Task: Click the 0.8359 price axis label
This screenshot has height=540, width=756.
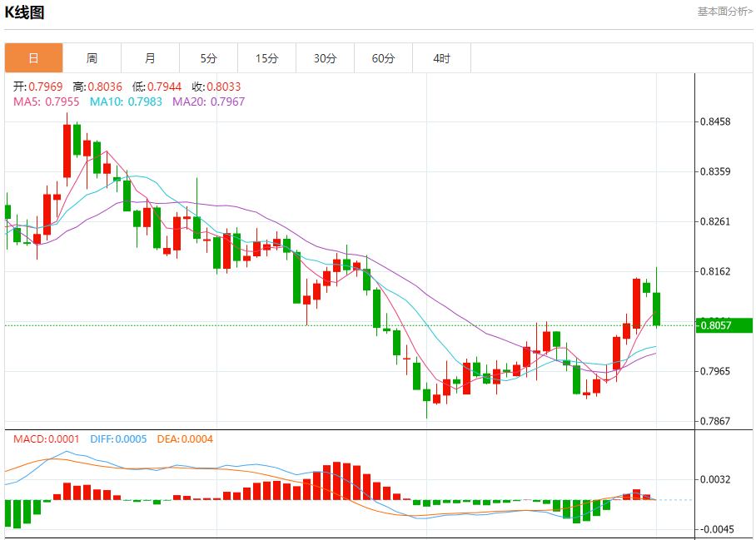Action: point(715,171)
